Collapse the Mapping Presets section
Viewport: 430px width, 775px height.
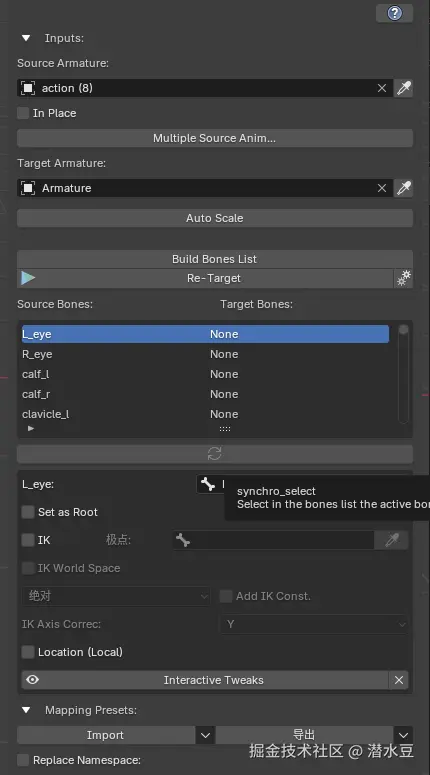point(26,710)
